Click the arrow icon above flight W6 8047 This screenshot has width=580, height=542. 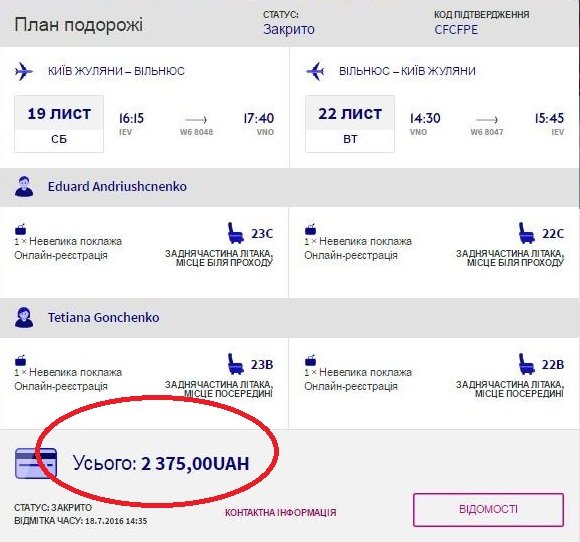487,119
